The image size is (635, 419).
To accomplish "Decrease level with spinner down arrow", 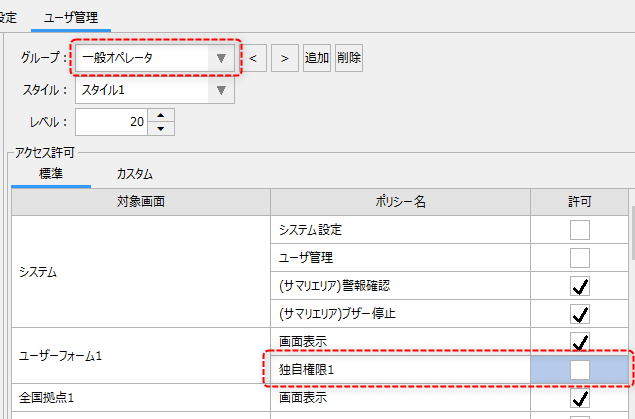I will [x=160, y=128].
